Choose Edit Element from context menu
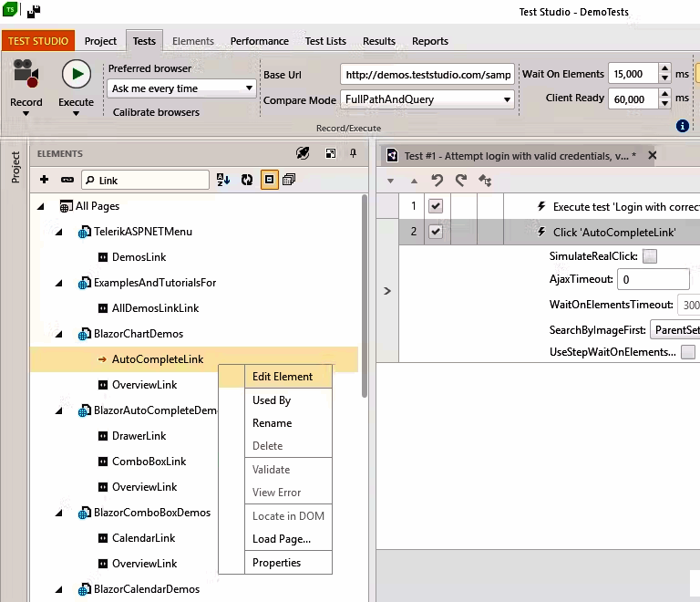 click(282, 376)
